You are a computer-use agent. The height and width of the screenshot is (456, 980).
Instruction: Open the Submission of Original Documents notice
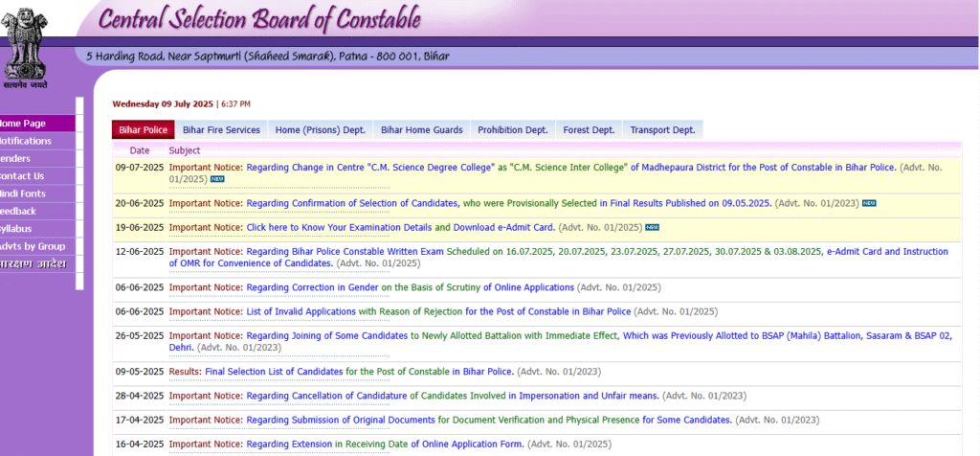[x=489, y=420]
